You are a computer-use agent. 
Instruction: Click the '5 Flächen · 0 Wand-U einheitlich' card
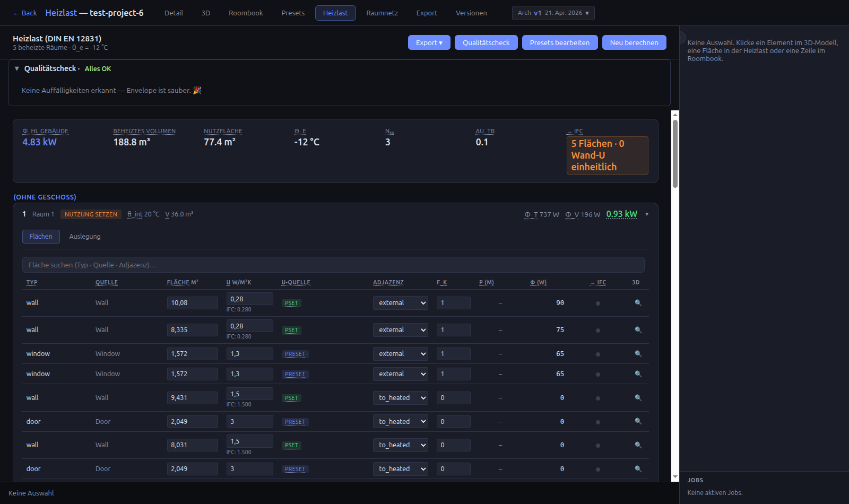pyautogui.click(x=607, y=155)
